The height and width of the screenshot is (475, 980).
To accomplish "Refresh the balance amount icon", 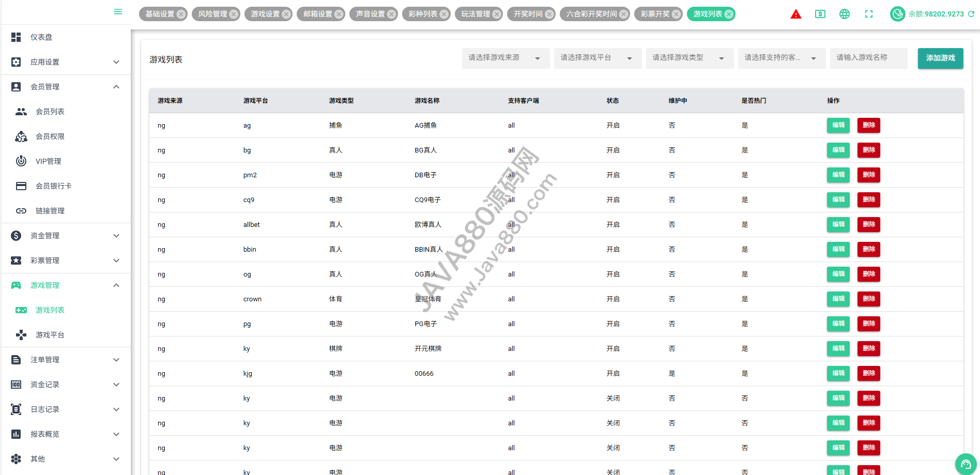I will click(971, 14).
